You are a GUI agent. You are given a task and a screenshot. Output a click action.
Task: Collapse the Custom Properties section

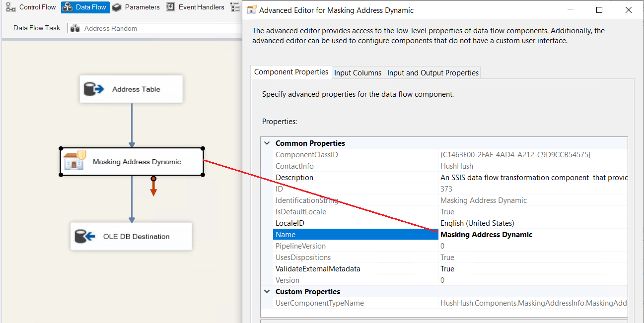point(267,292)
